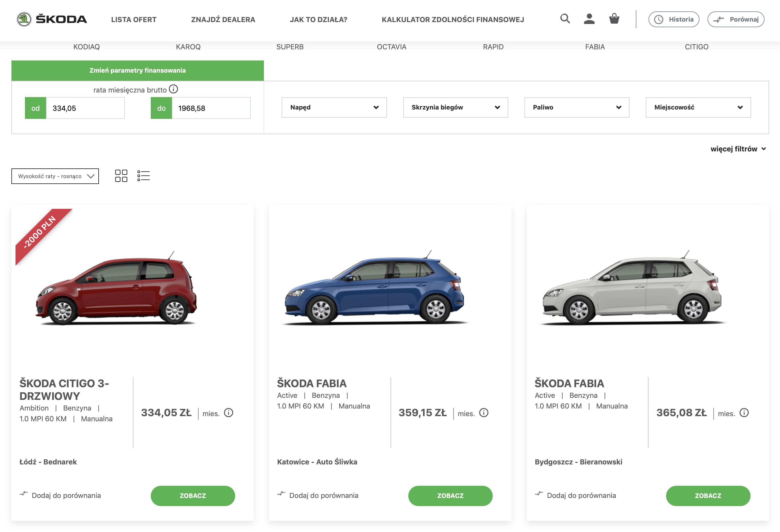Click the 365,08 ZŁ price text
The height and width of the screenshot is (532, 780).
pos(681,413)
